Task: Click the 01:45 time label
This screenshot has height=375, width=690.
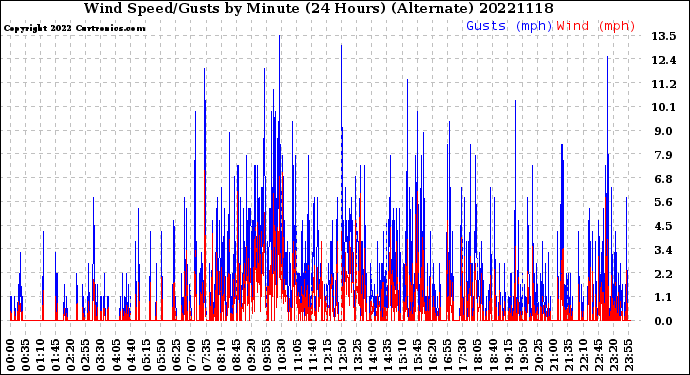Action: coord(56,355)
